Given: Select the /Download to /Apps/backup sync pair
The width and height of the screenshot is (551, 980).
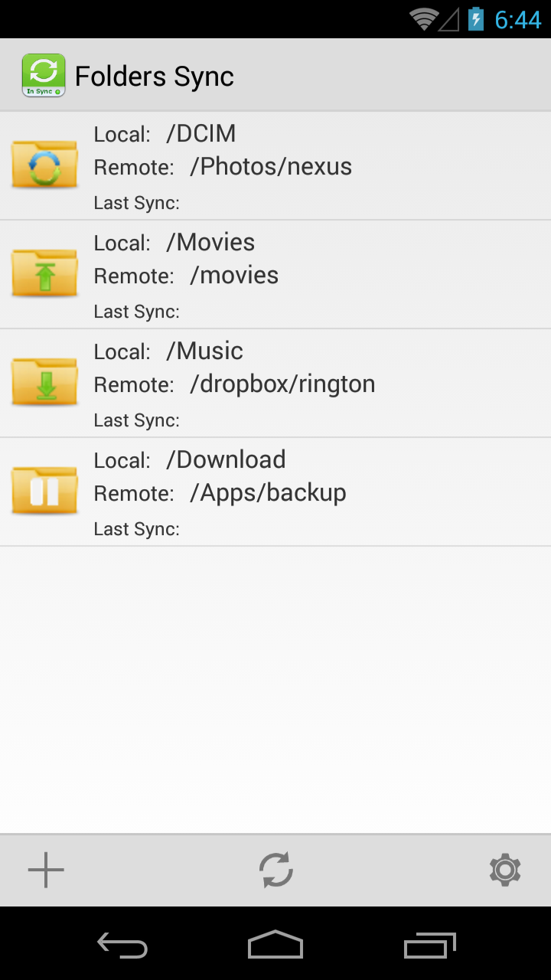Looking at the screenshot, I should [275, 491].
